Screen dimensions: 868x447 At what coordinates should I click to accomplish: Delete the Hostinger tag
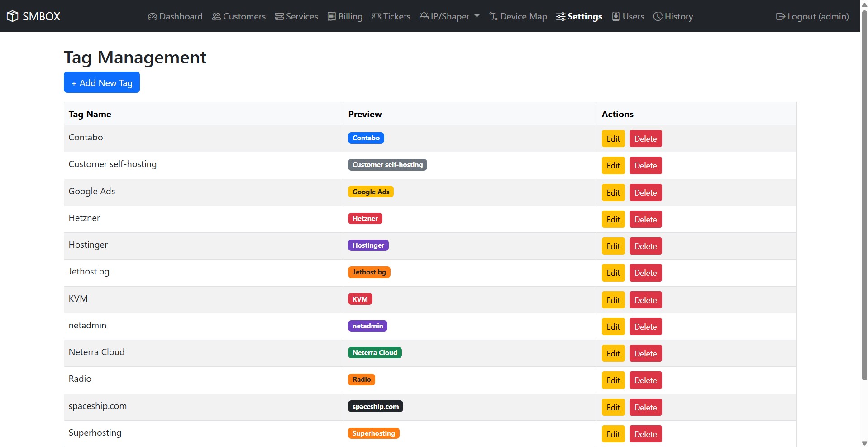click(x=645, y=246)
